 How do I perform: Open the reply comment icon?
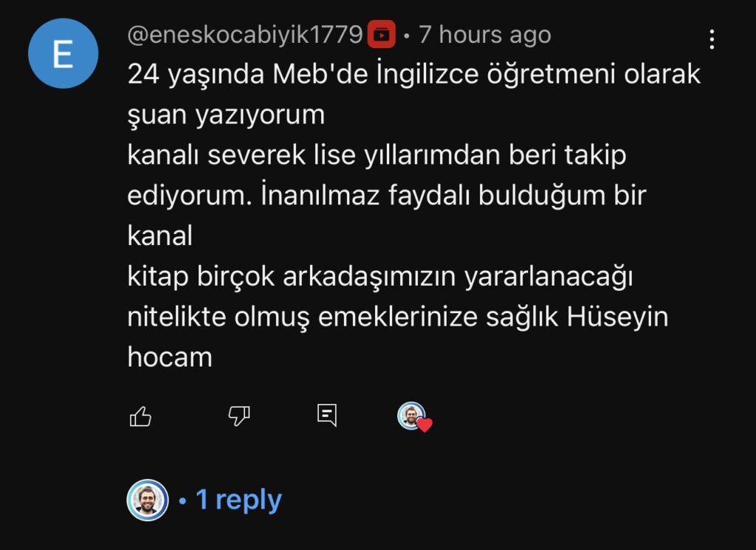point(327,415)
